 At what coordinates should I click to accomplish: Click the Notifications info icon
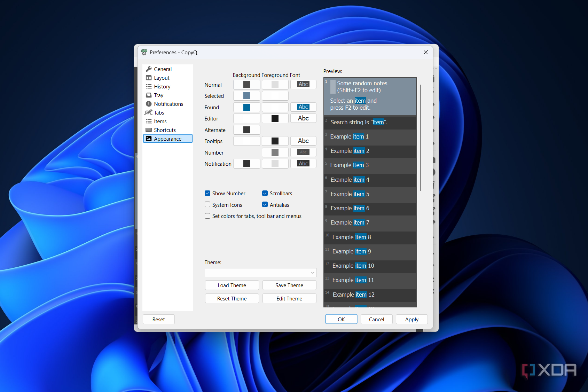pos(149,104)
